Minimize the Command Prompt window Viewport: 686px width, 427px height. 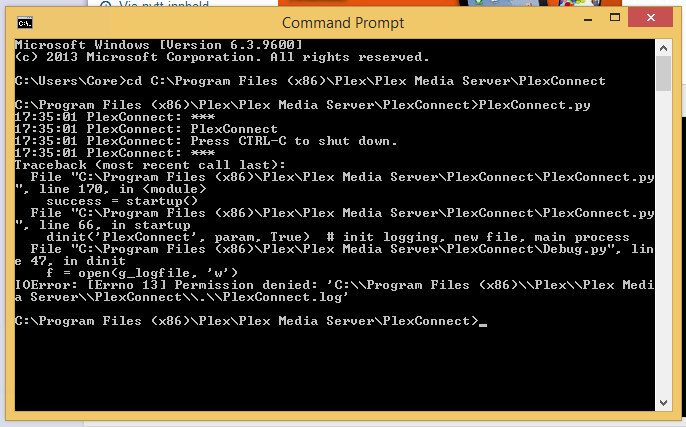coord(588,19)
